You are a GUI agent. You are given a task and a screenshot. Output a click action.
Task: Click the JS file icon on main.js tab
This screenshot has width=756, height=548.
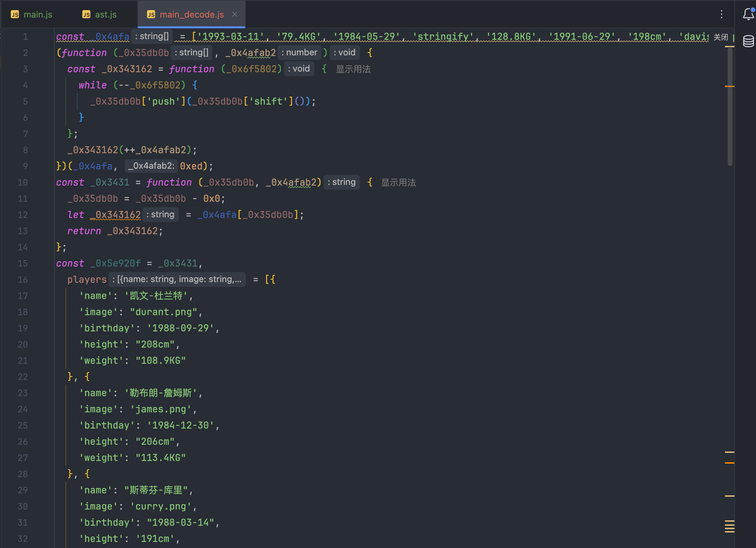click(x=15, y=15)
